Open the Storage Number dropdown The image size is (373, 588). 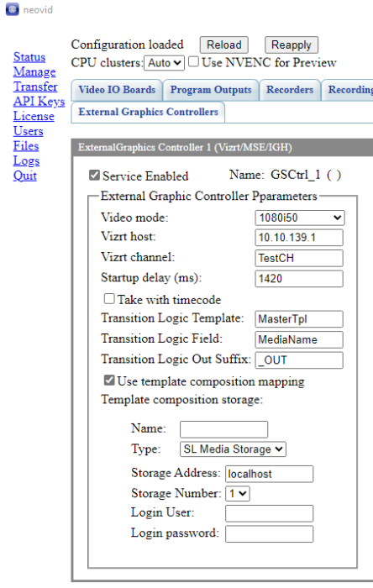pos(238,494)
